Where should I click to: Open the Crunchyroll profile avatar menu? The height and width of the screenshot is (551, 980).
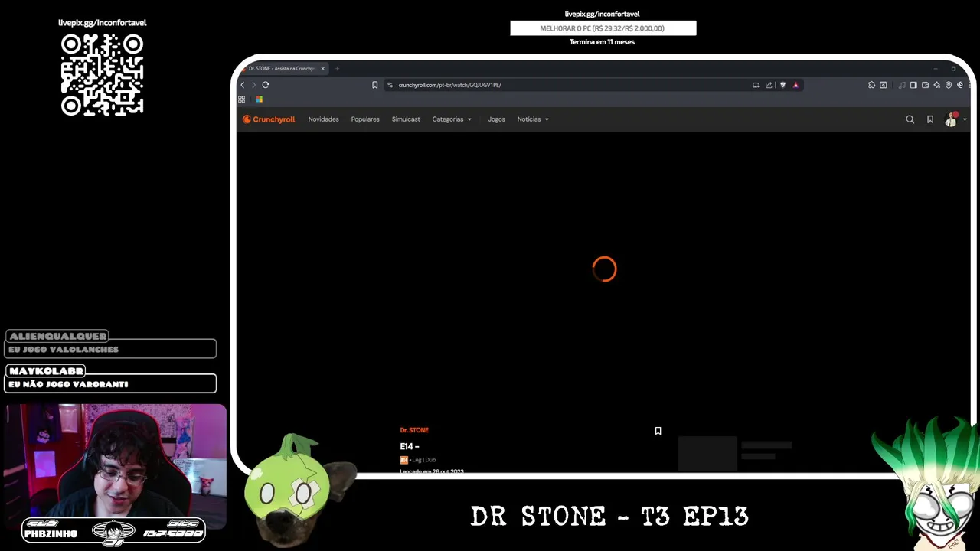coord(952,119)
